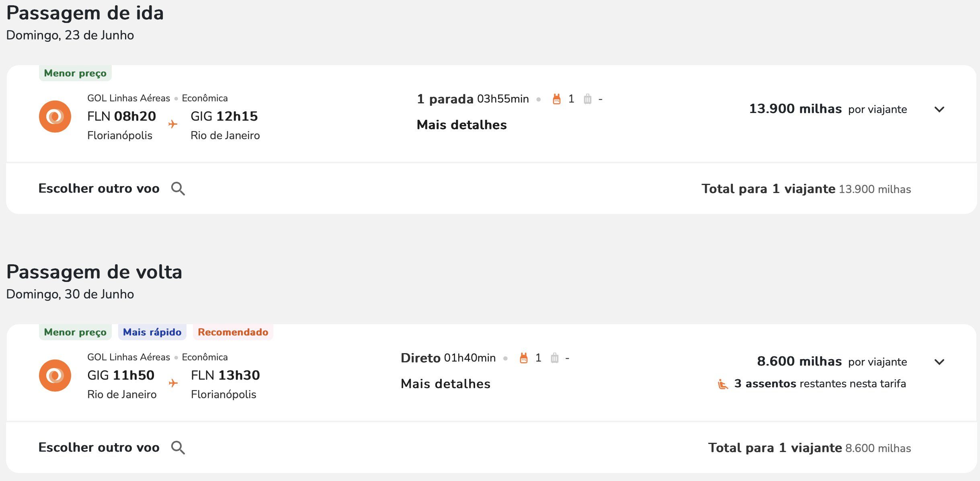Click seat icon next to 3 assentos restantes
Image resolution: width=980 pixels, height=481 pixels.
point(723,384)
